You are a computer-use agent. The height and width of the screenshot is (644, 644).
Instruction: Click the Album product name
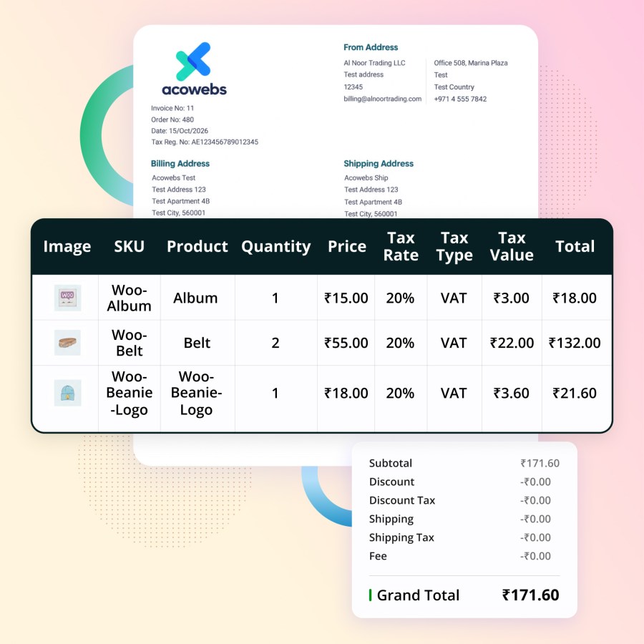tap(195, 298)
